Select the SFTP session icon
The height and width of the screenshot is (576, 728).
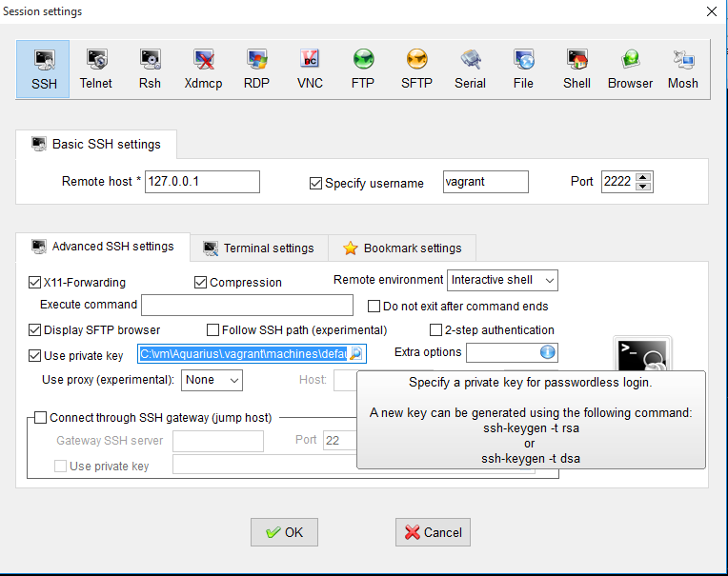(x=416, y=69)
